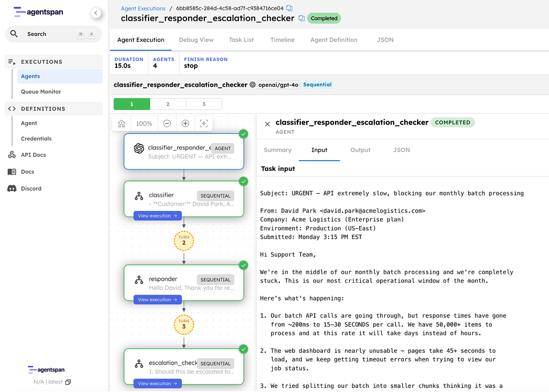Screen dimensions: 549x392
Task: Collapse the left sidebar
Action: tap(95, 13)
